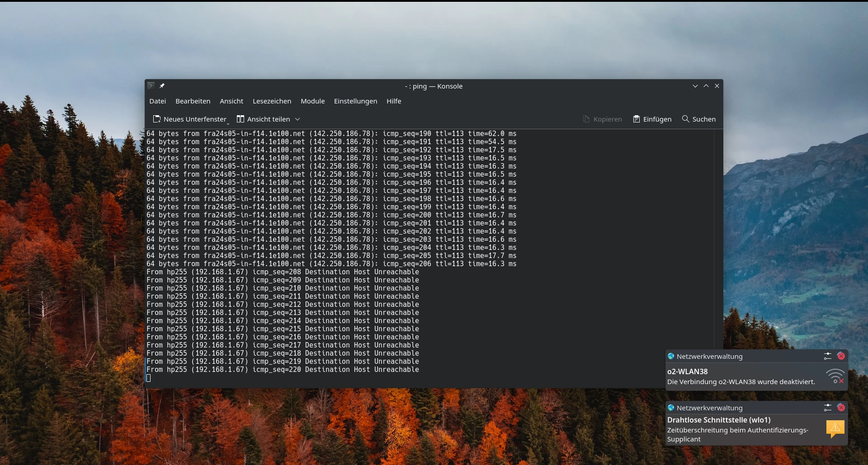The width and height of the screenshot is (868, 465).
Task: Click the icmp_seq=208 Destination Host Unreachable line
Action: [283, 272]
